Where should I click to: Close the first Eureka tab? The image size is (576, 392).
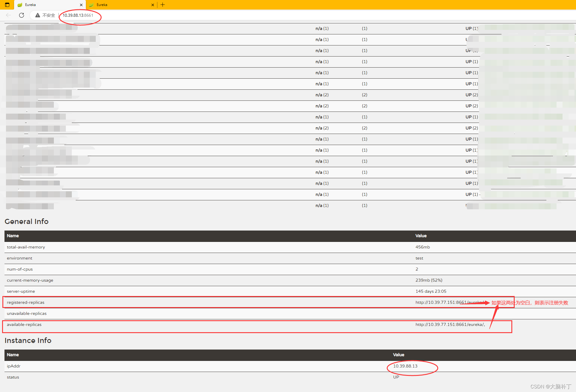point(81,5)
